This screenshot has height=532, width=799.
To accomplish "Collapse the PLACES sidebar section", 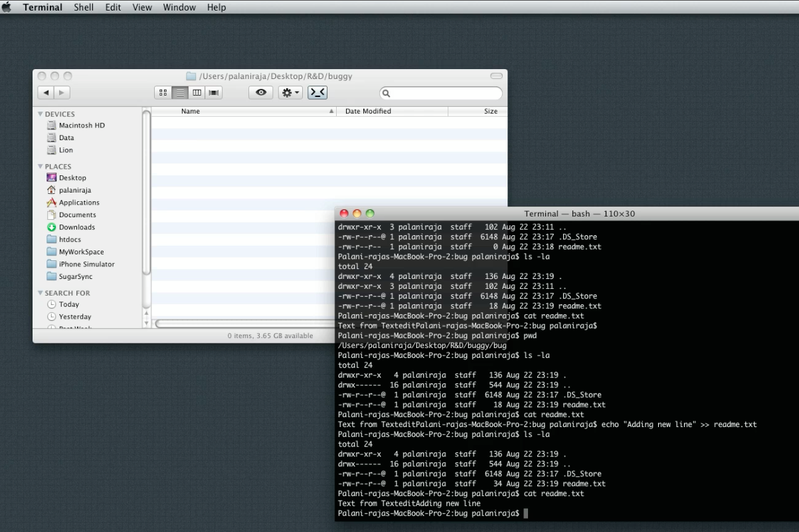I will pos(41,167).
